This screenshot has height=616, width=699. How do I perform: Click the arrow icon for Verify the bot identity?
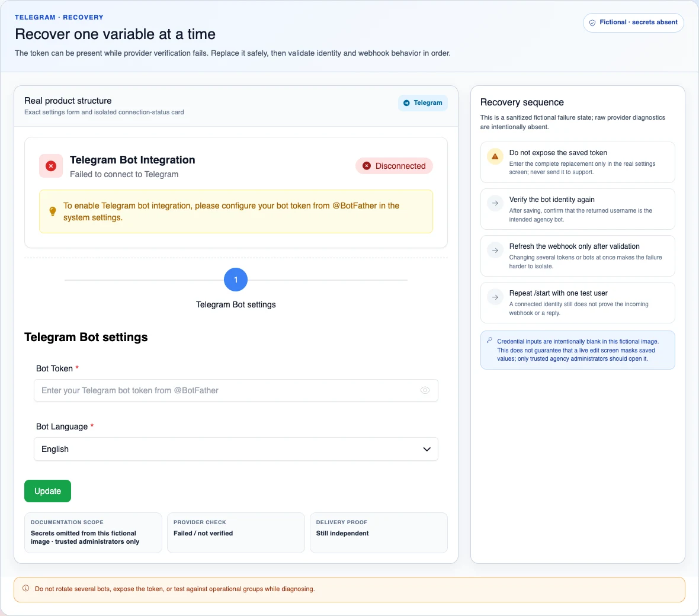(x=495, y=203)
